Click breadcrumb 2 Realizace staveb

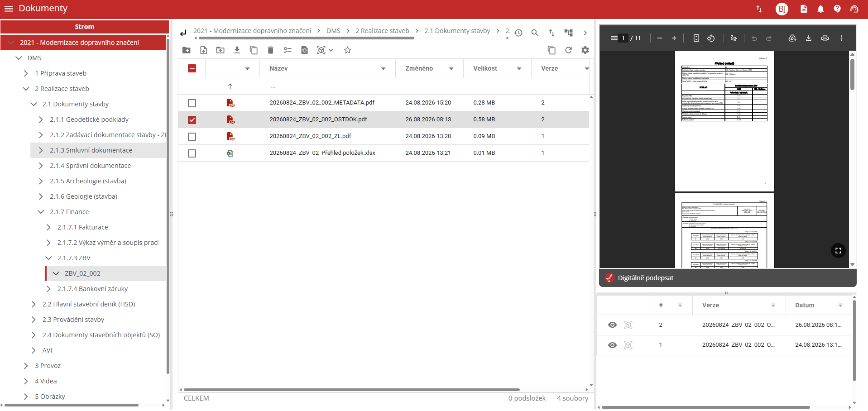pos(382,31)
